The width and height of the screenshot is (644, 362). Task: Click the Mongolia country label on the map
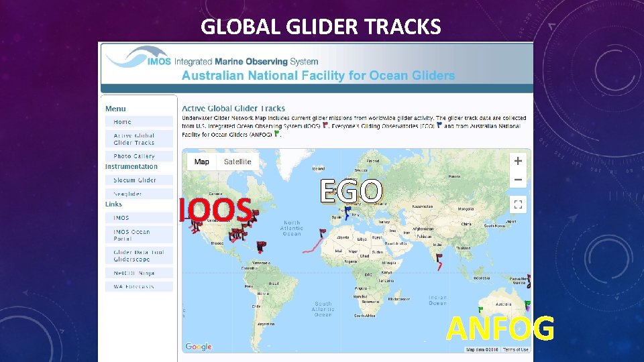click(466, 209)
